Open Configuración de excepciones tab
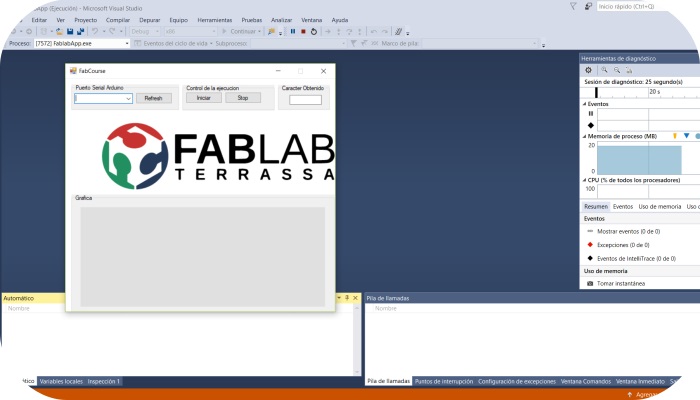Image resolution: width=700 pixels, height=400 pixels. 517,381
